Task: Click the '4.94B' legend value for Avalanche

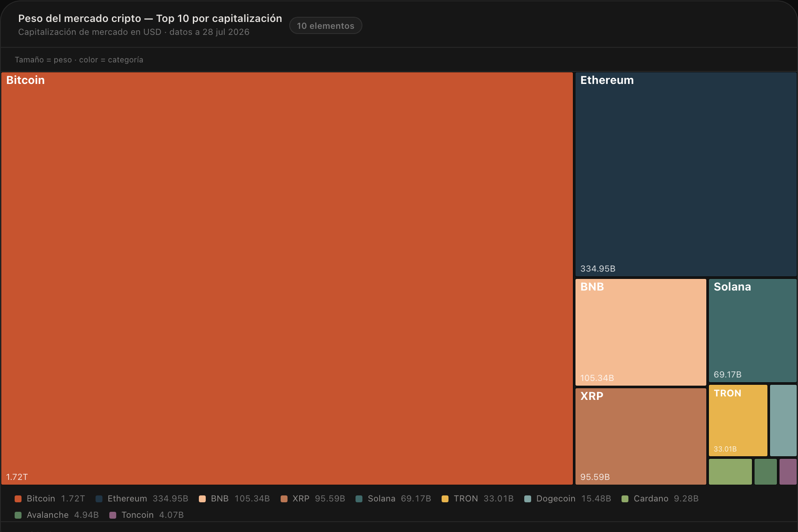Action: (87, 515)
